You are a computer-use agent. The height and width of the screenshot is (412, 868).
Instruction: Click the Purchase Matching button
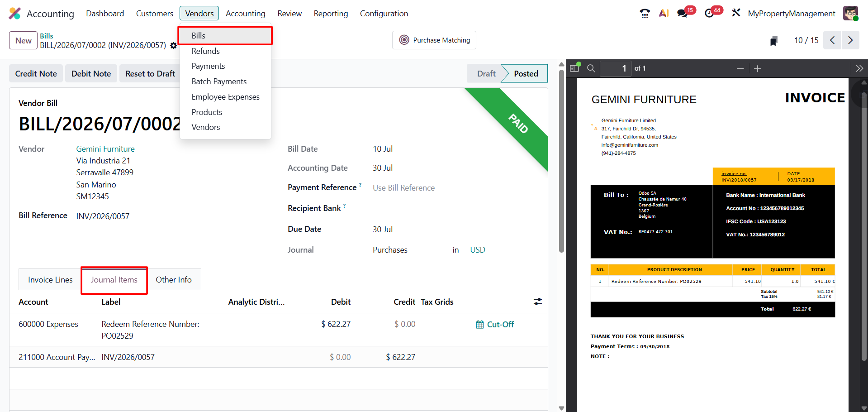tap(434, 40)
